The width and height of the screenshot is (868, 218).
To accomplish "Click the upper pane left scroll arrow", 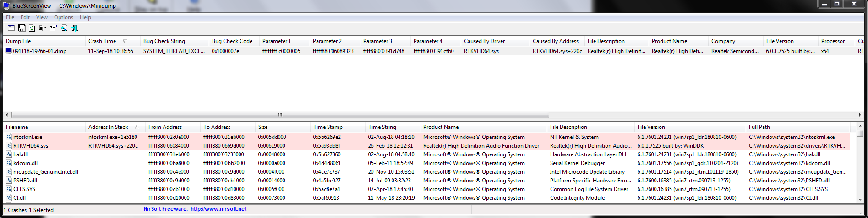I will point(6,115).
